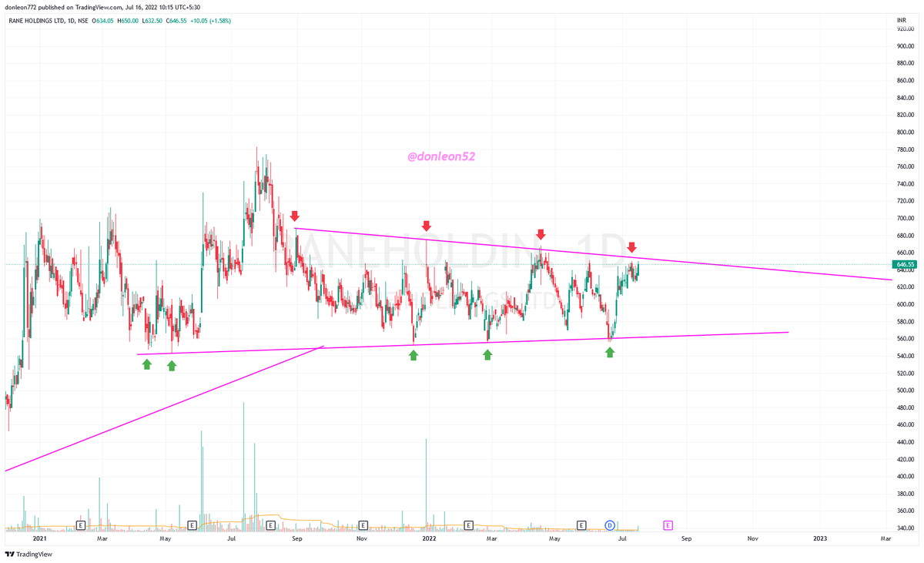Select the near-horizontal lower support trendline
Screen dimensions: 924x563
pos(462,343)
